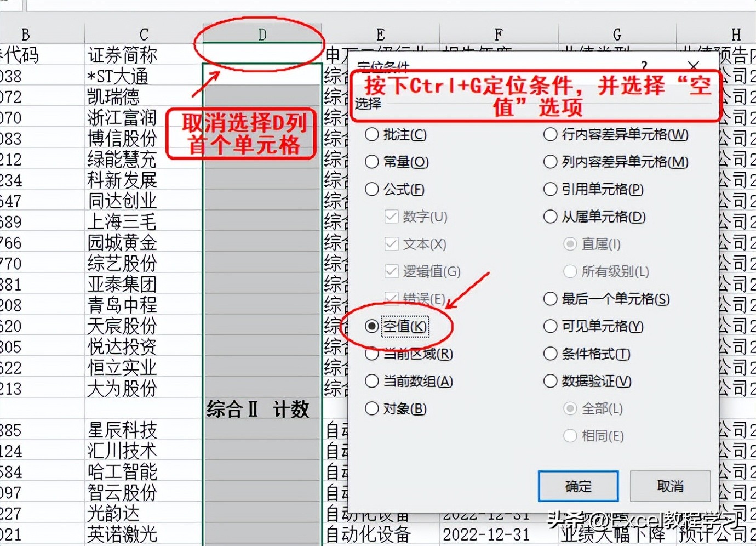This screenshot has height=546, width=756.
Task: Close the 定位条件 dialog with X
Action: point(694,66)
